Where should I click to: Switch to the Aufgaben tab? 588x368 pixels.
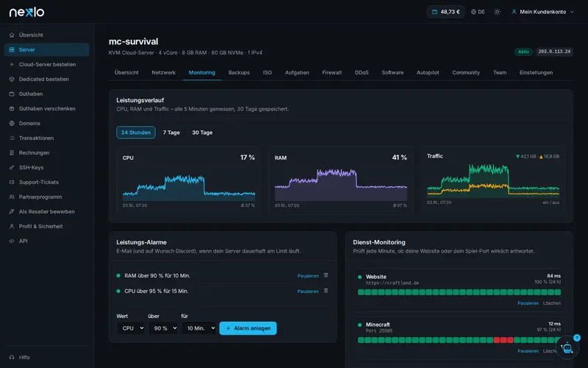[297, 72]
